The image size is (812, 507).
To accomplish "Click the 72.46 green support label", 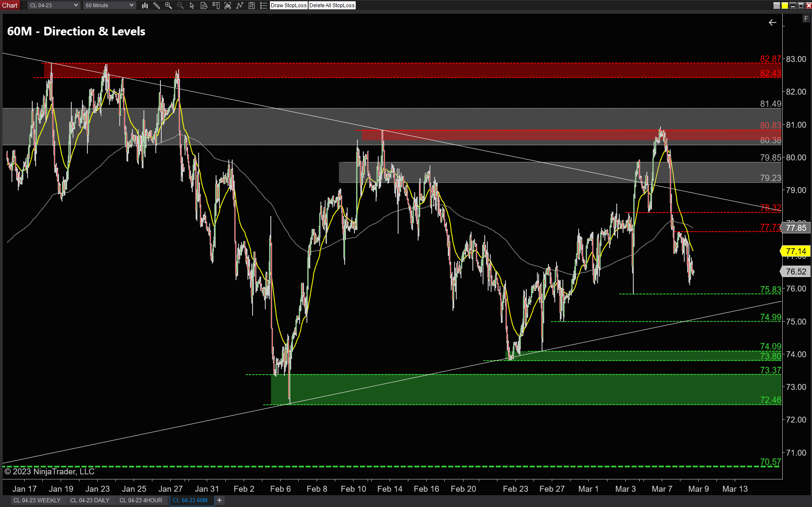I will (770, 400).
